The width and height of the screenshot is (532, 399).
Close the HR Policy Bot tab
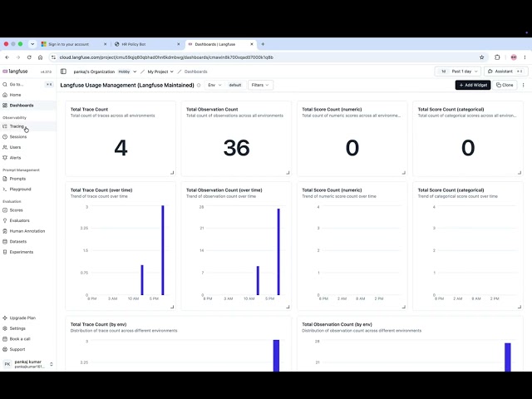[179, 44]
